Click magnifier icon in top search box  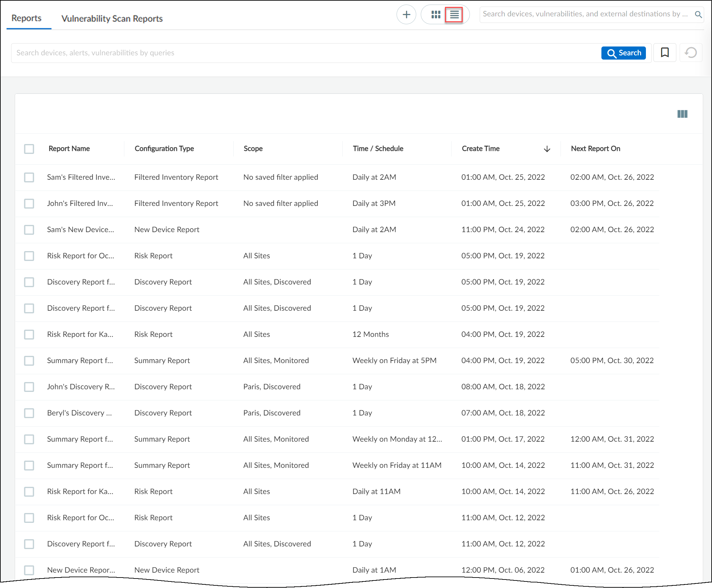(x=698, y=14)
